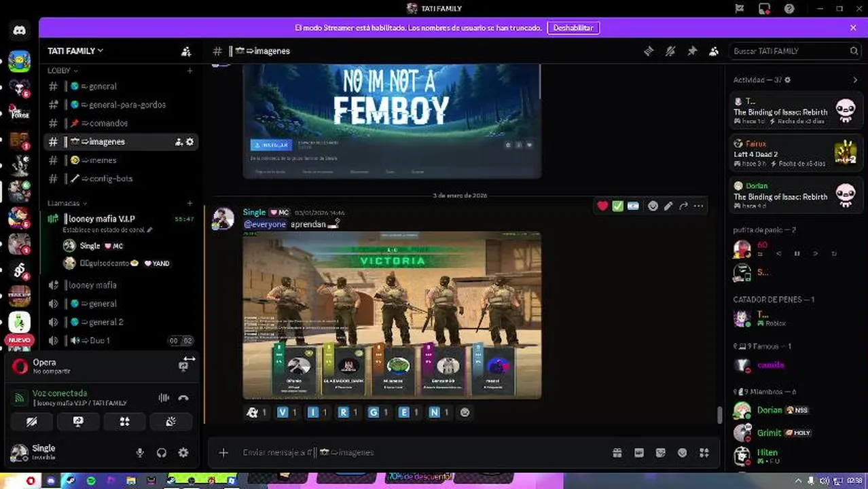The height and width of the screenshot is (489, 868).
Task: Open the GIF picker
Action: tap(639, 452)
